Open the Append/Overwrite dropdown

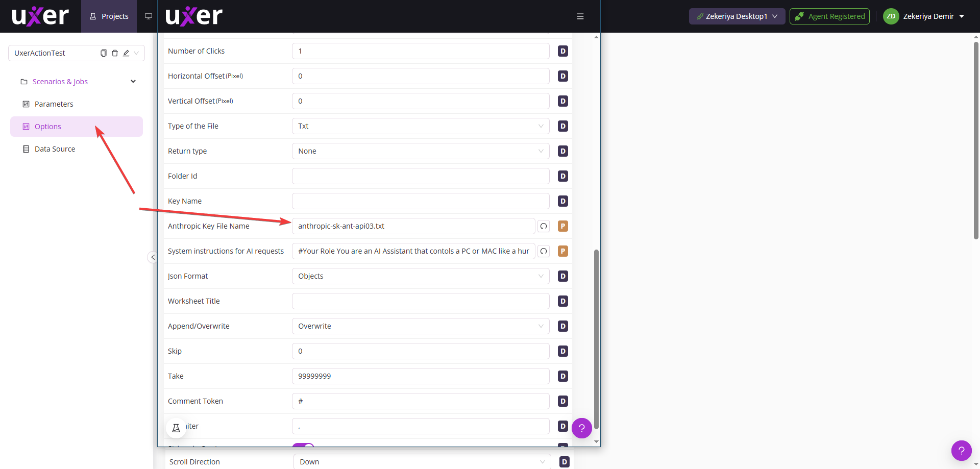(421, 326)
